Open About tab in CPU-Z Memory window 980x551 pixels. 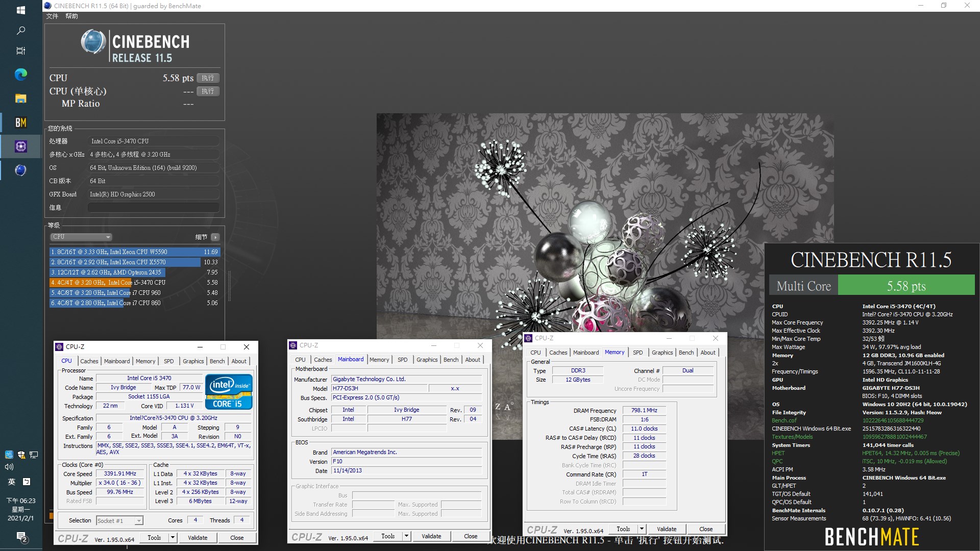[x=707, y=353]
